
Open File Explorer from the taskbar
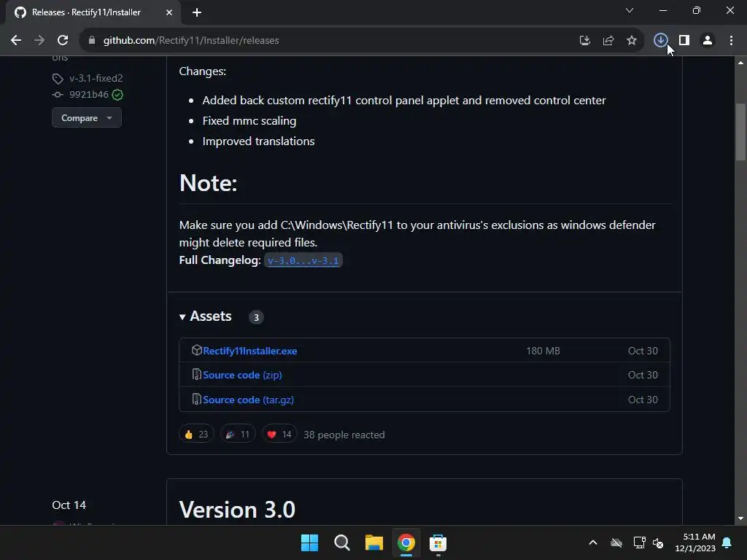pos(374,542)
